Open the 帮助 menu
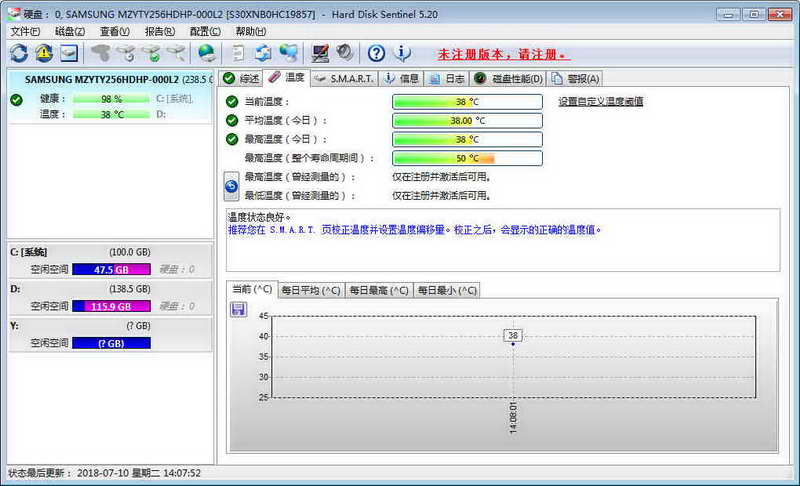 click(x=250, y=32)
